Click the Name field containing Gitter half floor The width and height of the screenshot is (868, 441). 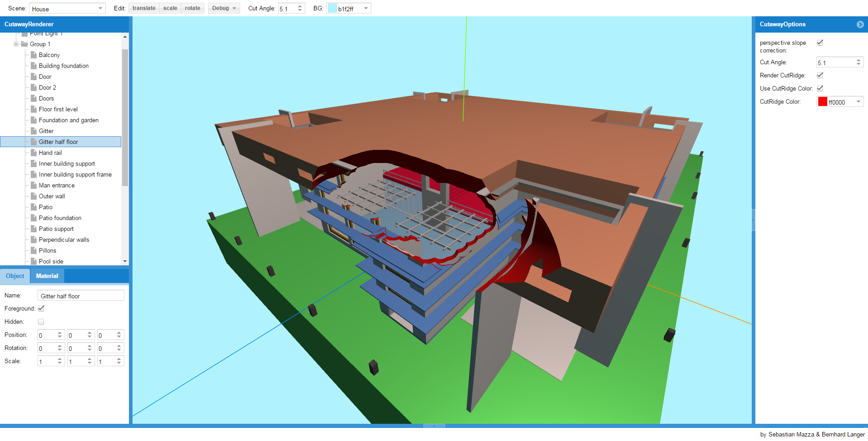(81, 296)
